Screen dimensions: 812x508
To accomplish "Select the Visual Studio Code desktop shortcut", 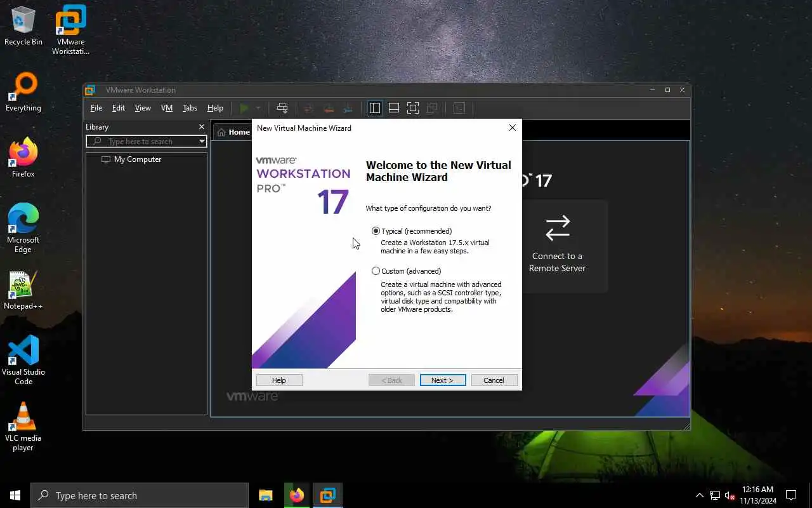I will (x=23, y=361).
